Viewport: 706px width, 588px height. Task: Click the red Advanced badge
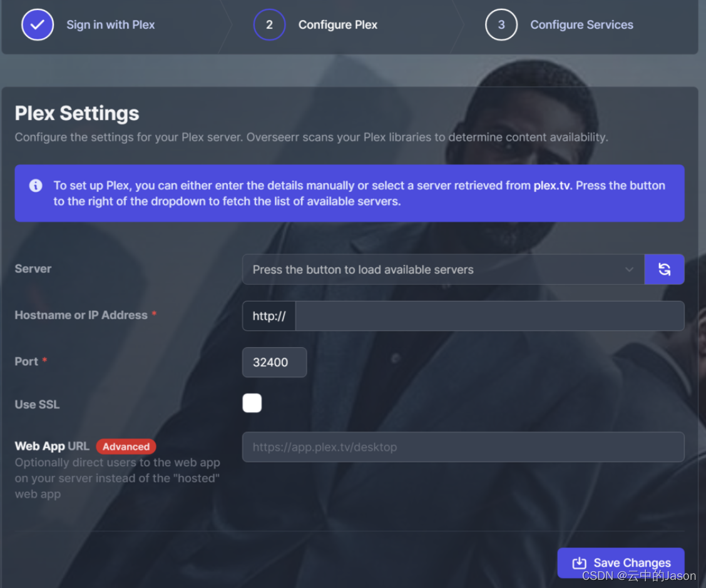(126, 447)
